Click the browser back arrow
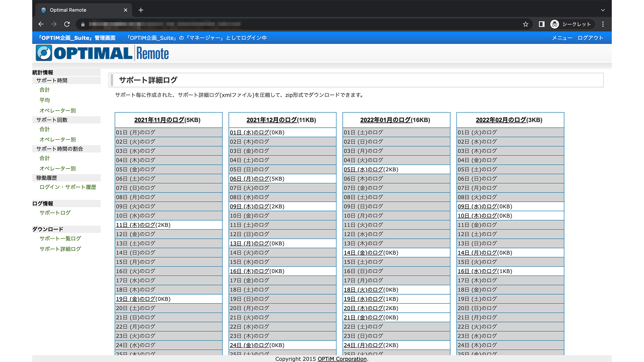Viewport: 644px width, 362px height. pyautogui.click(x=41, y=24)
